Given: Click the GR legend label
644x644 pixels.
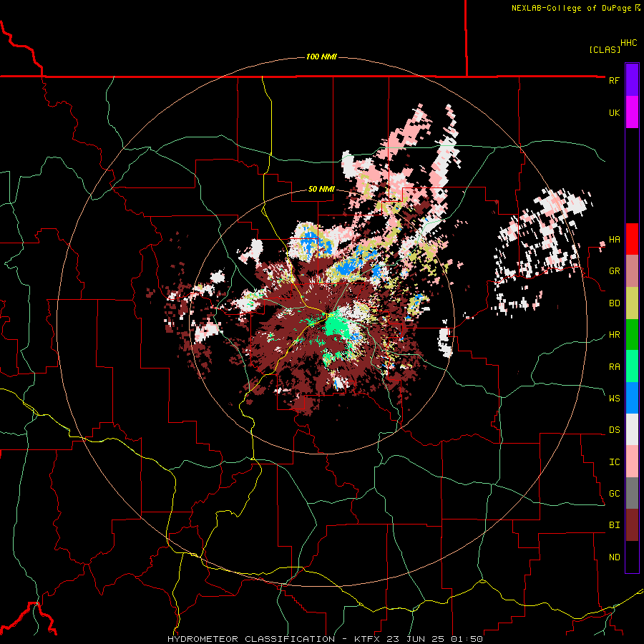Looking at the screenshot, I should coord(614,271).
